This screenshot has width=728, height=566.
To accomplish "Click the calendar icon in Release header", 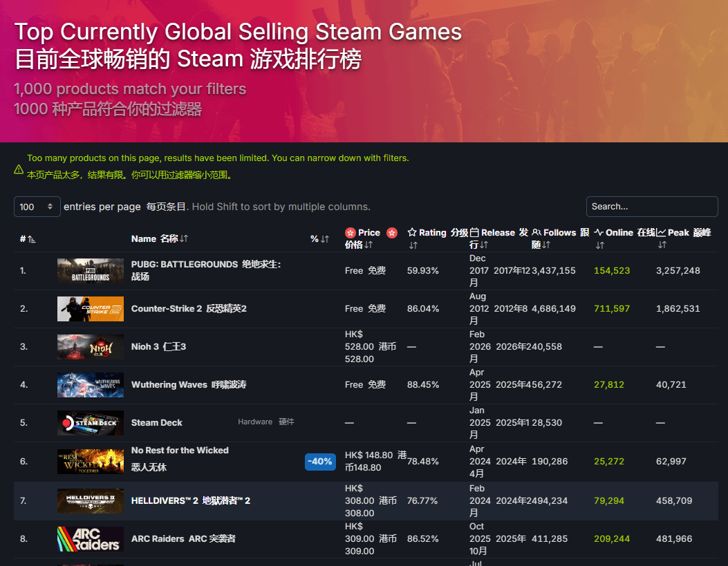I will (x=474, y=233).
